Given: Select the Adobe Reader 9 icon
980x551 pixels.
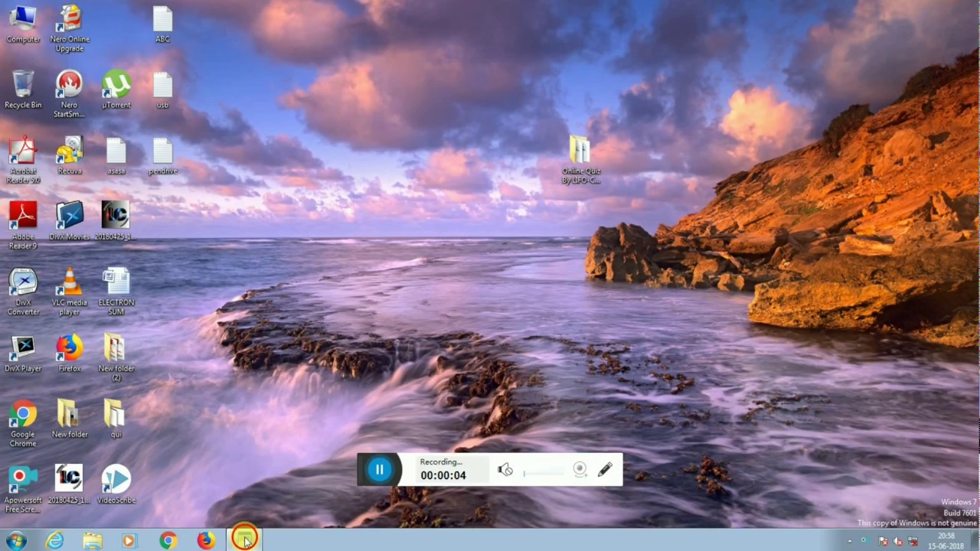Looking at the screenshot, I should pyautogui.click(x=23, y=227).
